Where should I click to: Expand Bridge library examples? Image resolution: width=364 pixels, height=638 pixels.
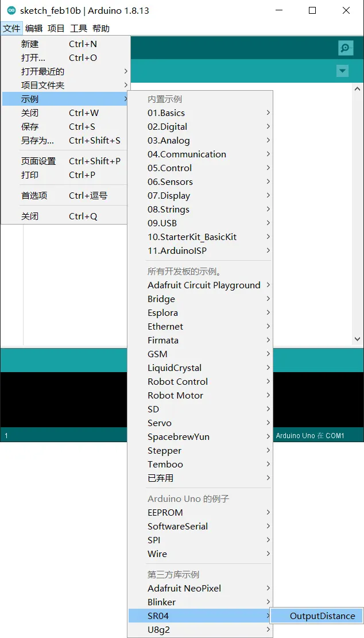pos(200,299)
